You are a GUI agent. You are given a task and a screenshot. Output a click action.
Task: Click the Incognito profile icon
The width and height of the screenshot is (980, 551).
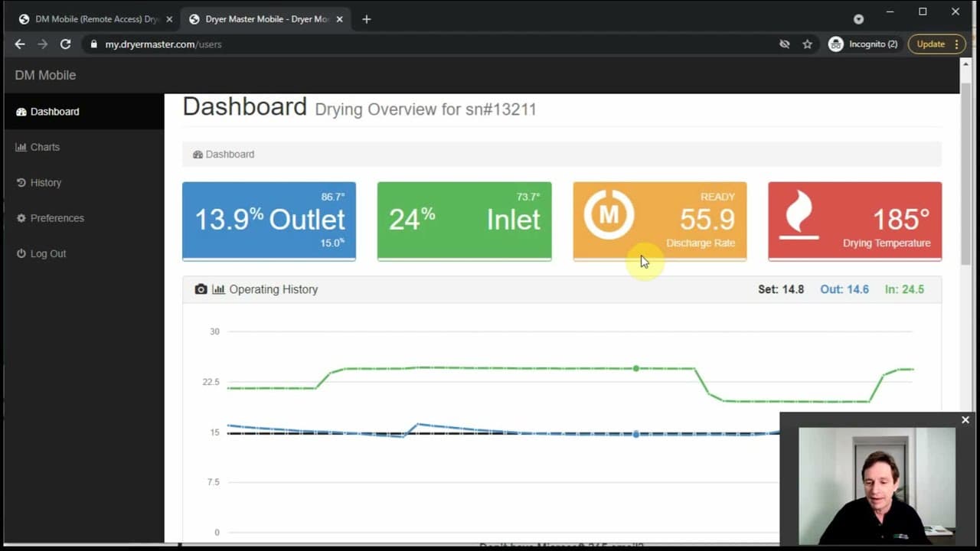[836, 44]
